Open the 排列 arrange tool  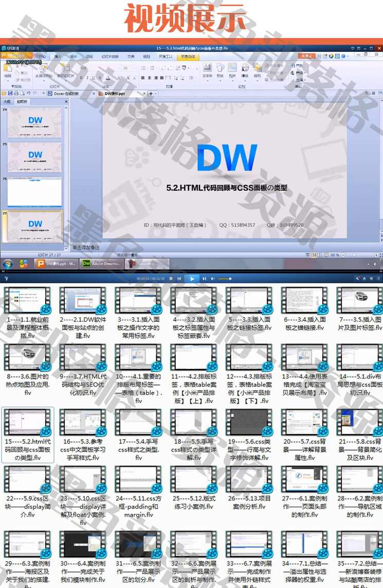(258, 70)
